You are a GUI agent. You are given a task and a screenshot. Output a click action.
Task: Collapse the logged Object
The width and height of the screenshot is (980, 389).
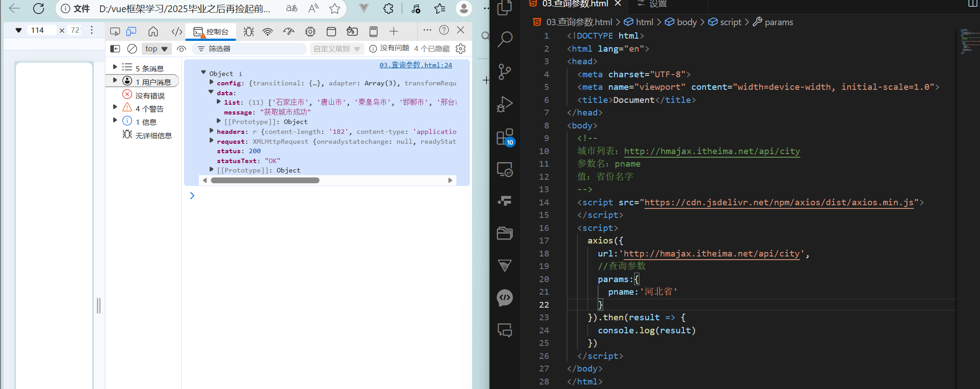(x=204, y=72)
